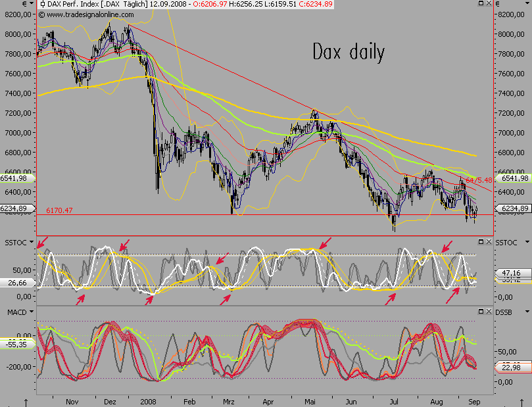Close the SSTOC indicator panel
Viewport: 532px width, 407px height.
pos(489,241)
